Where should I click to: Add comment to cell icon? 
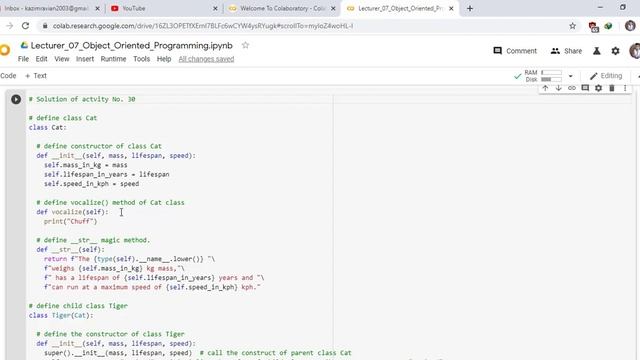click(585, 88)
